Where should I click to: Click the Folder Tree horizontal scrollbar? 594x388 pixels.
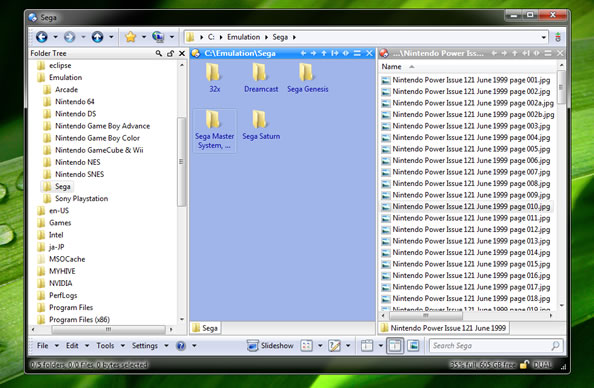click(x=108, y=330)
